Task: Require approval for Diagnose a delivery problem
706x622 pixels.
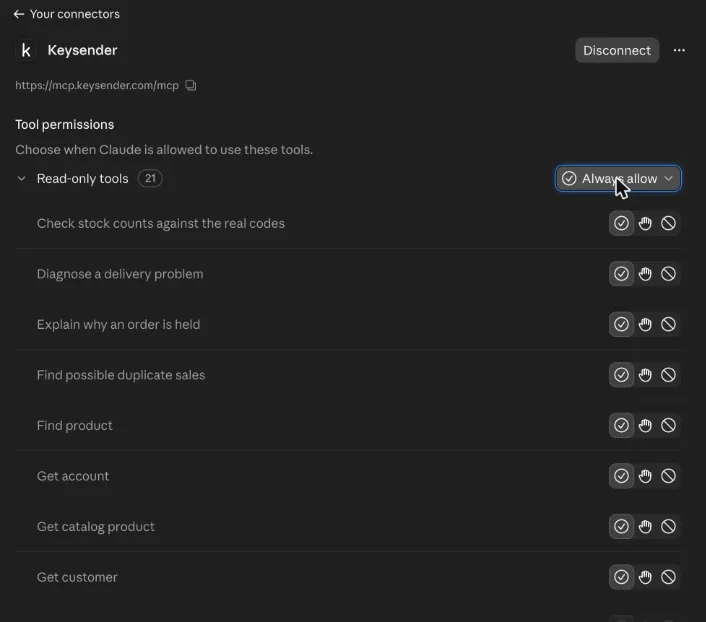Action: pos(645,273)
